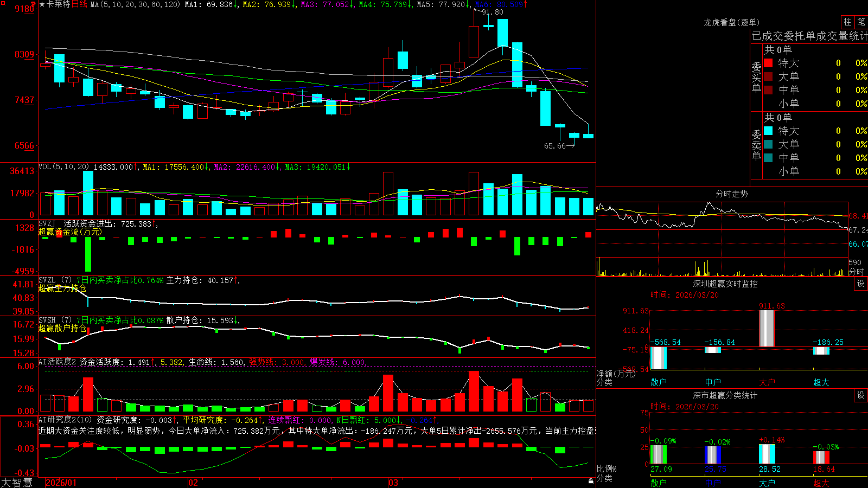Click the 03 month marker on timeline
The height and width of the screenshot is (488, 868).
pyautogui.click(x=393, y=483)
